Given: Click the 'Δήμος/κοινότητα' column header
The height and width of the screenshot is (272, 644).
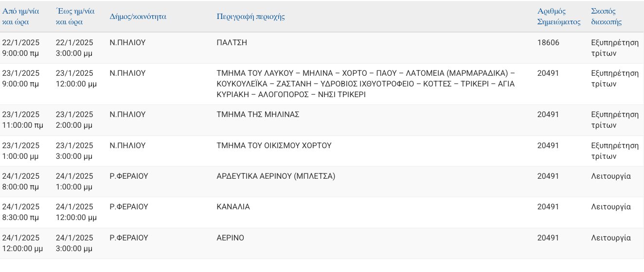Looking at the screenshot, I should 138,17.
